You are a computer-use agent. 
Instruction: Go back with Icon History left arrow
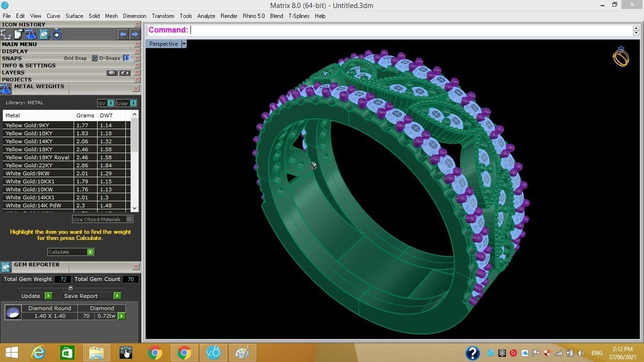point(123,34)
